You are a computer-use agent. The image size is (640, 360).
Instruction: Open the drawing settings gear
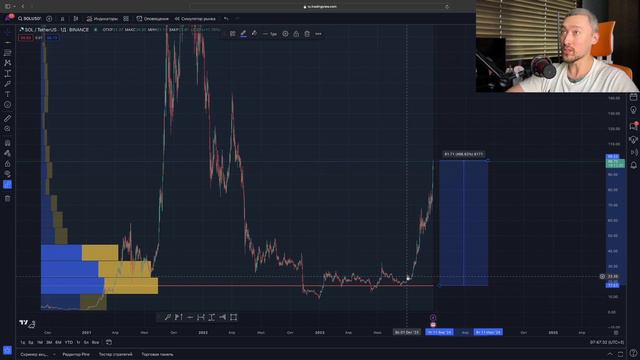point(285,34)
